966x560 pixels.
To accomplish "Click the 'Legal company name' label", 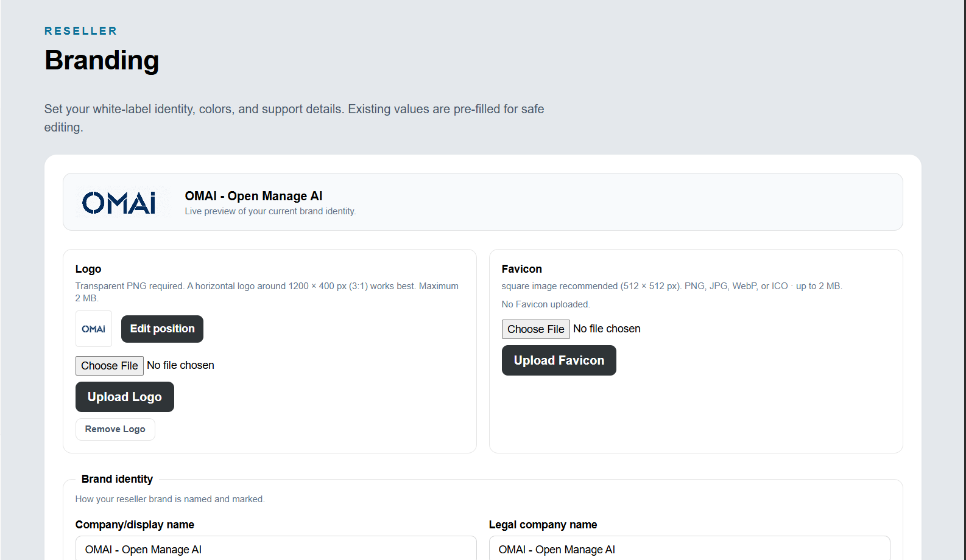I will point(543,525).
